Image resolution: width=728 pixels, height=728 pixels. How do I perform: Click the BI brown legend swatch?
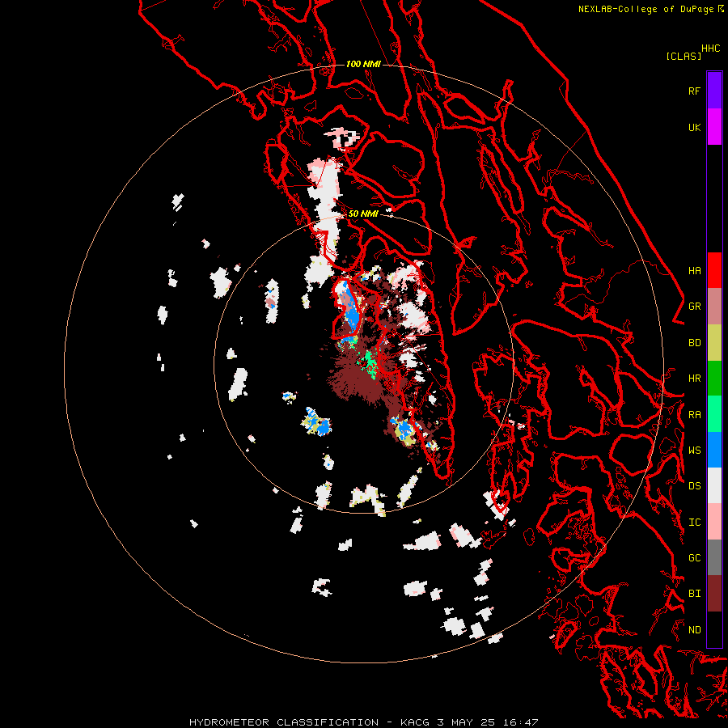click(714, 594)
